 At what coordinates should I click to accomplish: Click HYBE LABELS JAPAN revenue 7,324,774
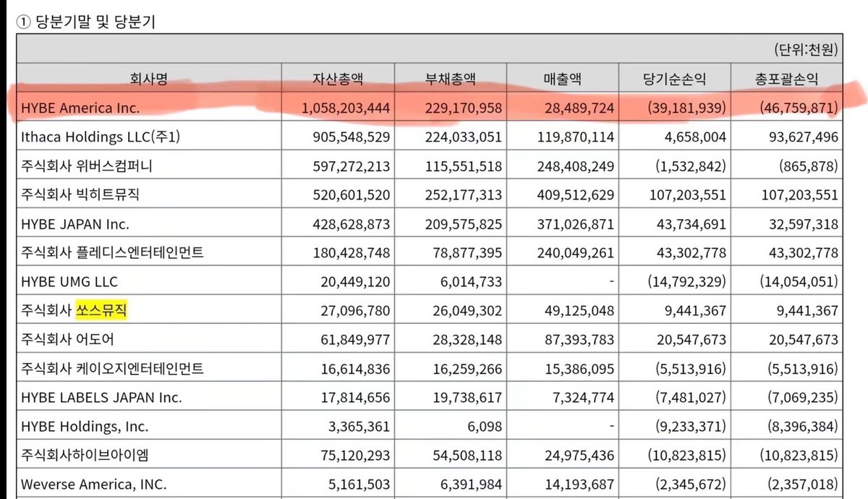583,398
